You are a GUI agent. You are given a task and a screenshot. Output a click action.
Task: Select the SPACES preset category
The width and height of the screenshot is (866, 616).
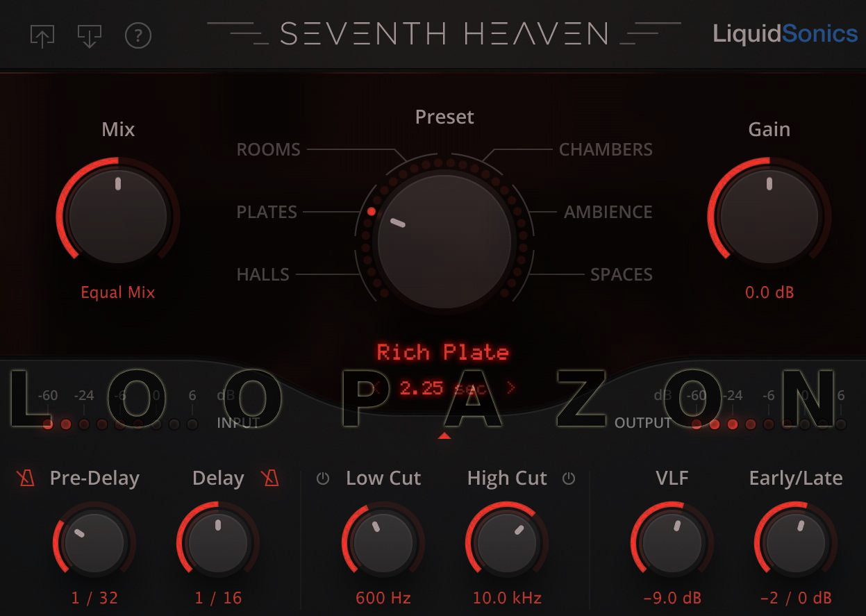[x=622, y=274]
